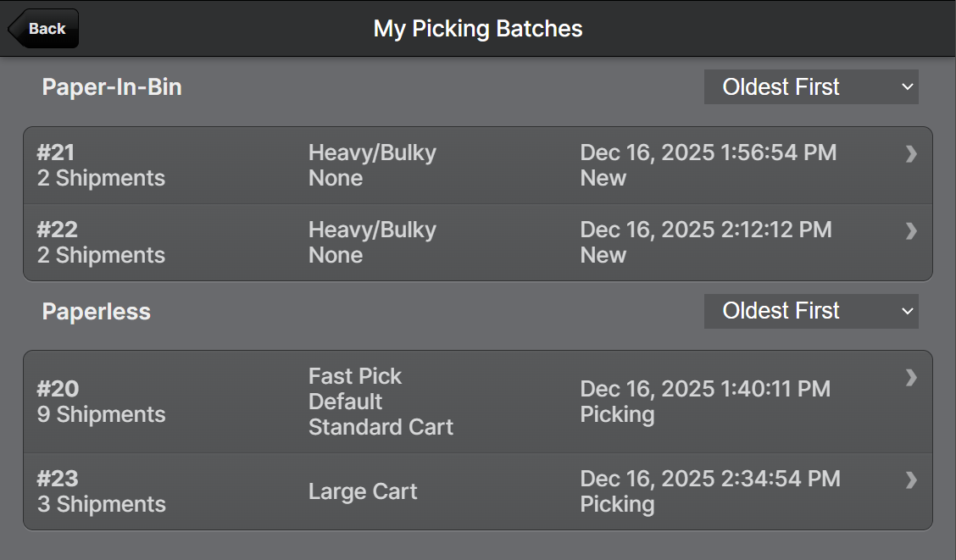Open batch #21 with 2 shipments

click(x=101, y=166)
